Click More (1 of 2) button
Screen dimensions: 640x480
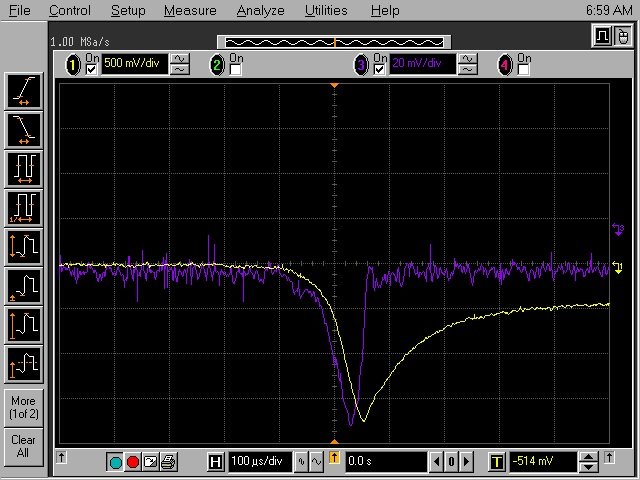click(24, 408)
